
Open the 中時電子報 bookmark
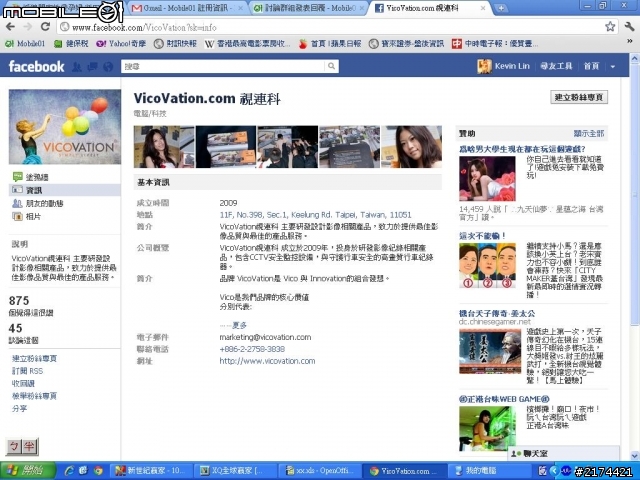pos(495,43)
